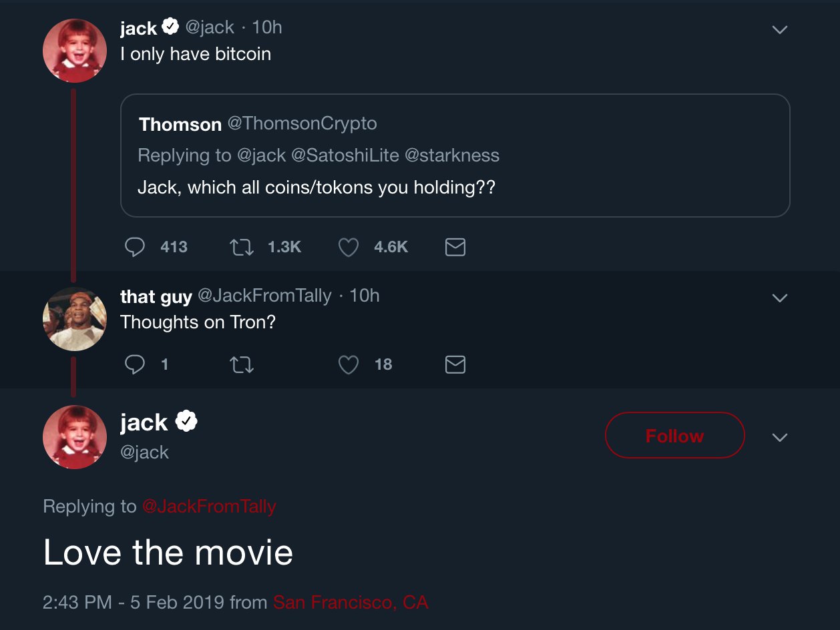Open the @JackFromTally mention link
This screenshot has width=840, height=630.
pos(209,507)
